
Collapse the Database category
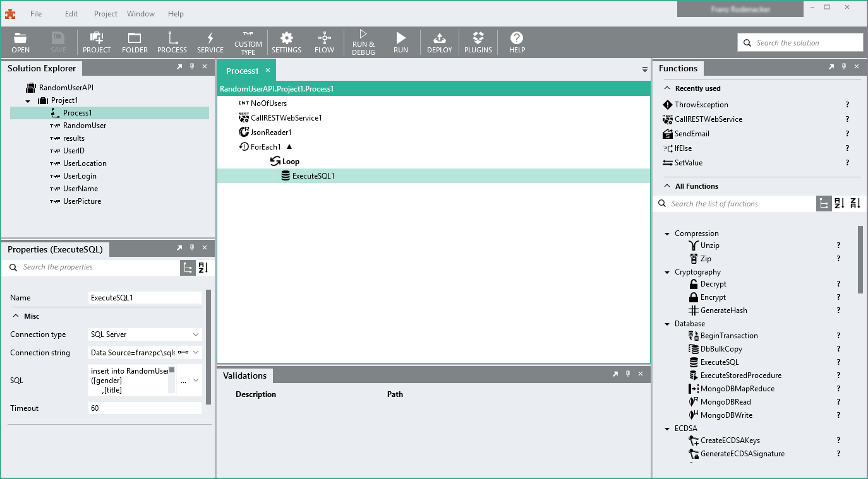click(x=667, y=324)
